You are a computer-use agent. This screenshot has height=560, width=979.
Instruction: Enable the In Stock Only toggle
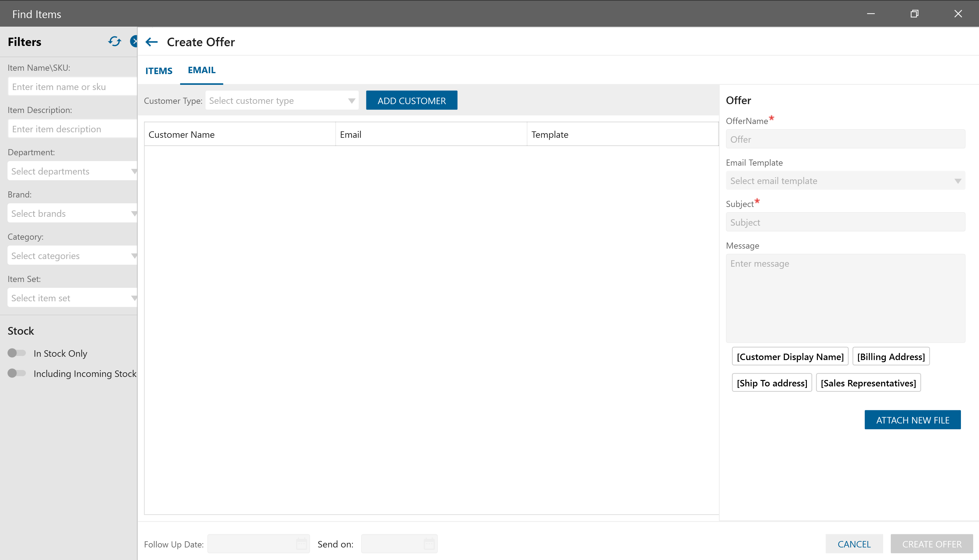tap(17, 353)
